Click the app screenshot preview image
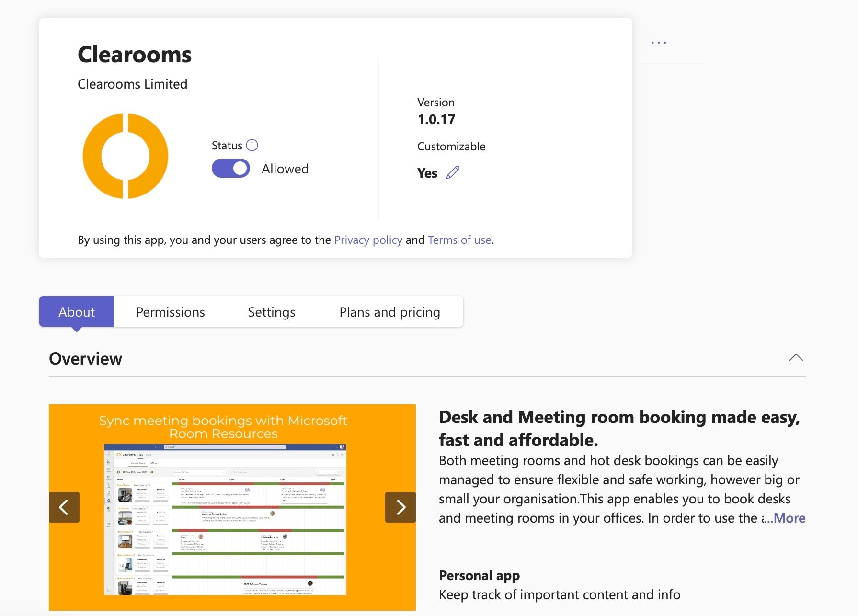Image resolution: width=858 pixels, height=616 pixels. 232,507
